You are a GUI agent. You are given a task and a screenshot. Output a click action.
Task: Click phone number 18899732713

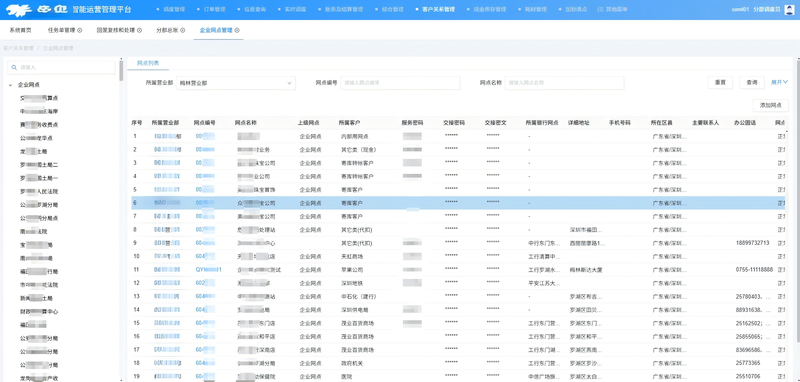coord(753,243)
